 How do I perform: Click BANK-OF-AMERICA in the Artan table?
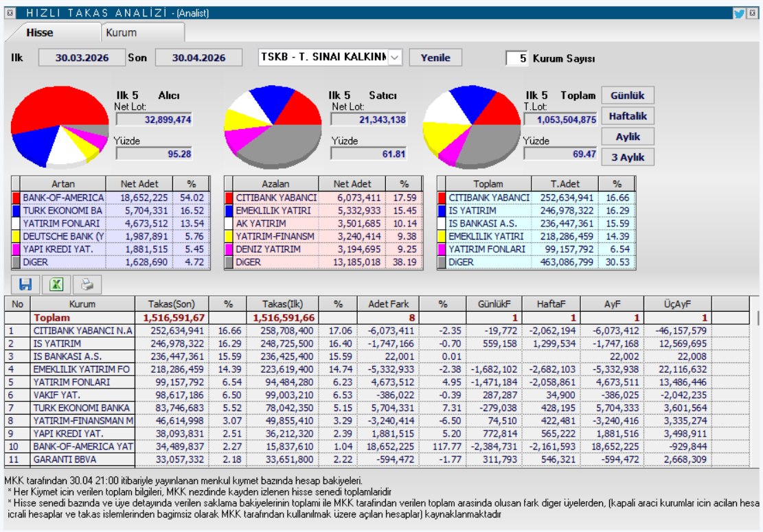click(x=63, y=198)
